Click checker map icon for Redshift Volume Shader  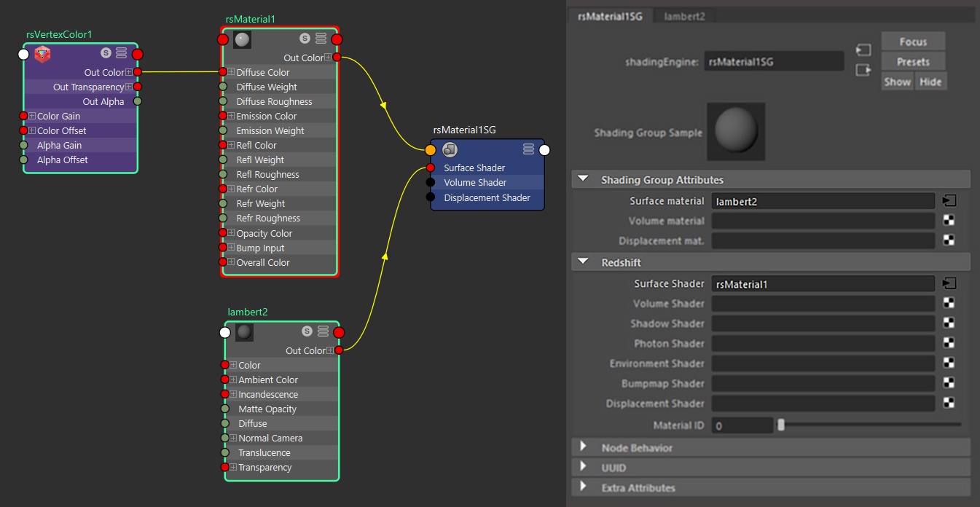pos(949,304)
